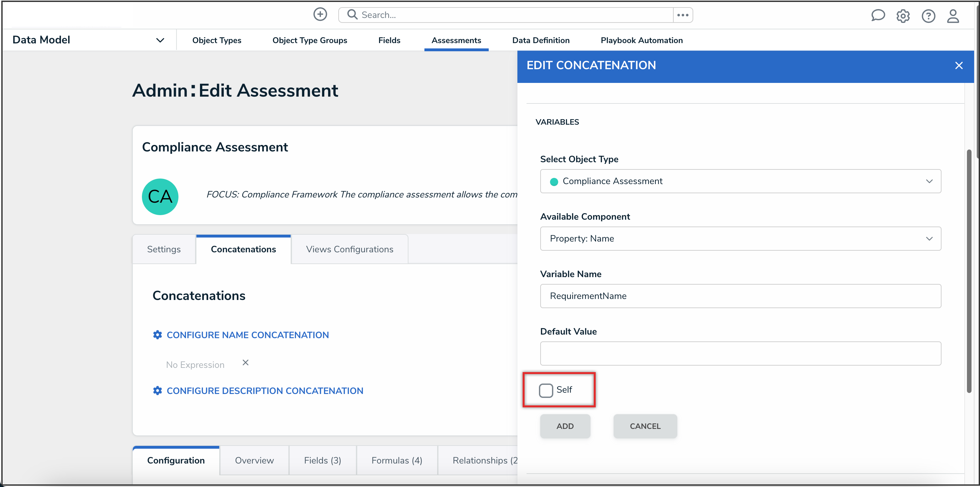Close the Edit Concatenation panel
Screen dimensions: 980x487
959,66
